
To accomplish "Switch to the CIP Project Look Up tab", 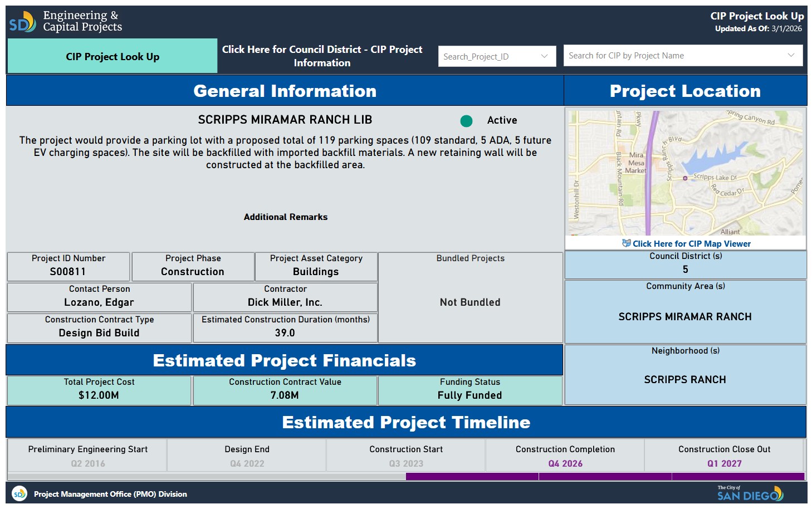I will click(112, 56).
